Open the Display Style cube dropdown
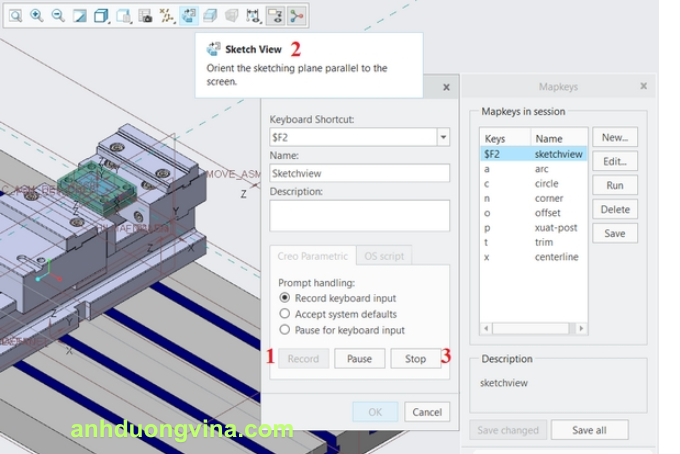The width and height of the screenshot is (680, 454). point(102,15)
